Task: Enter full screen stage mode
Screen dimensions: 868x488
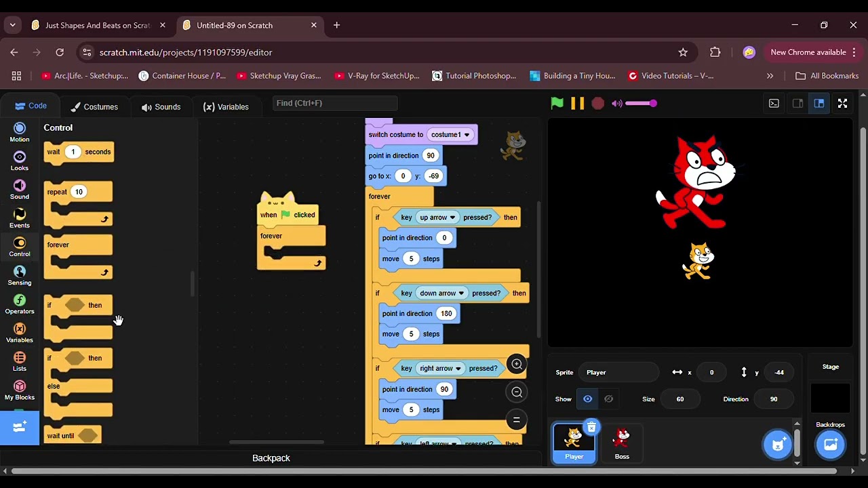Action: (x=842, y=103)
